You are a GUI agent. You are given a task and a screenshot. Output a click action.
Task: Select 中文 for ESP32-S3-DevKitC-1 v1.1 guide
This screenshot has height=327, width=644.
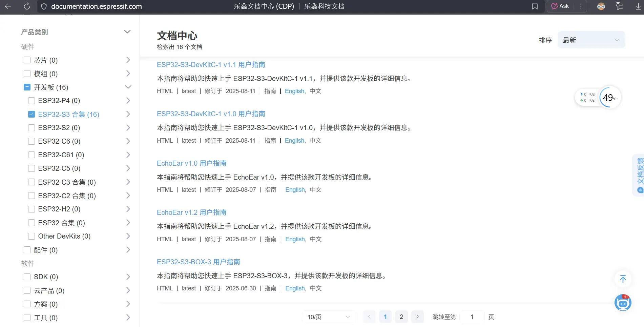[x=315, y=91]
